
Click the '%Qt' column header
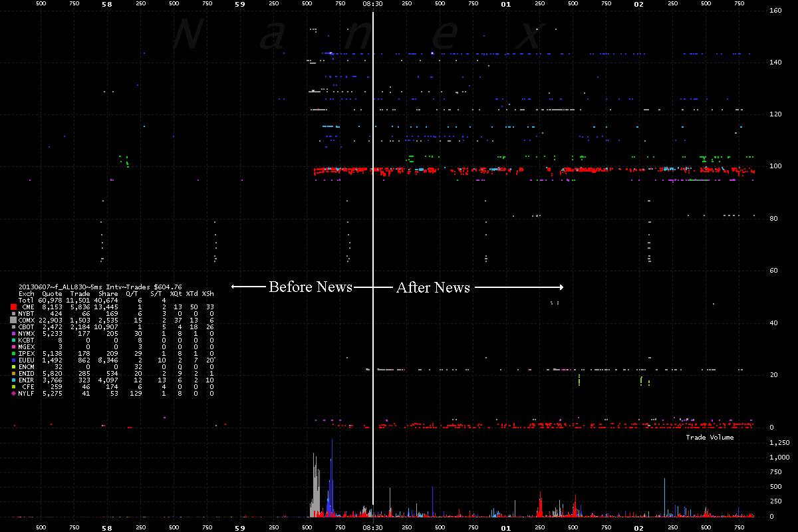coord(175,293)
